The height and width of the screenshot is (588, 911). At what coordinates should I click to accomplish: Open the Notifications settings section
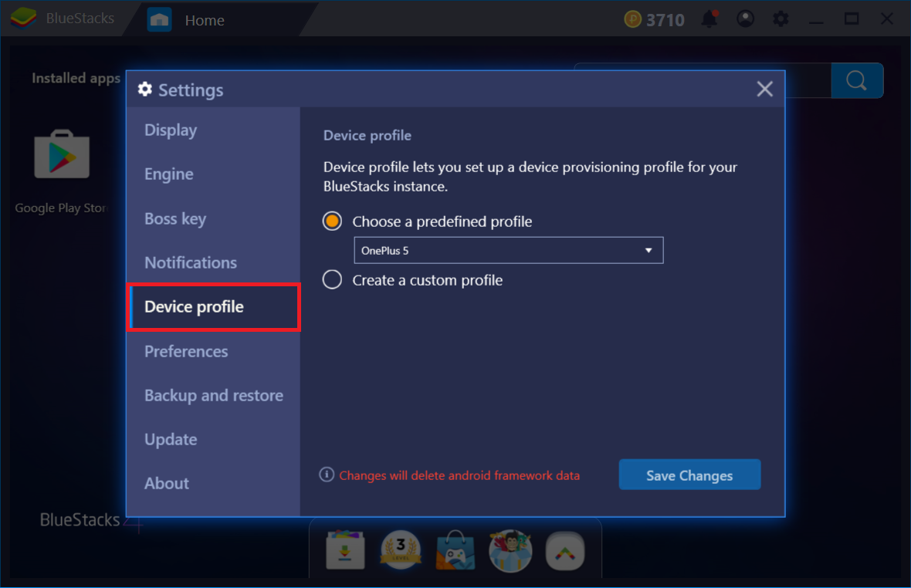tap(213, 262)
